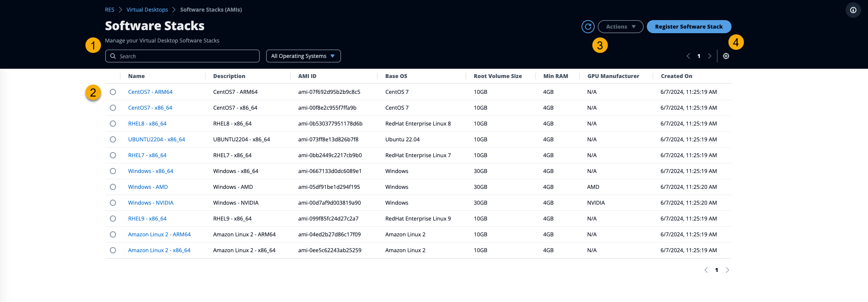Go to next page using top chevron

(x=709, y=56)
